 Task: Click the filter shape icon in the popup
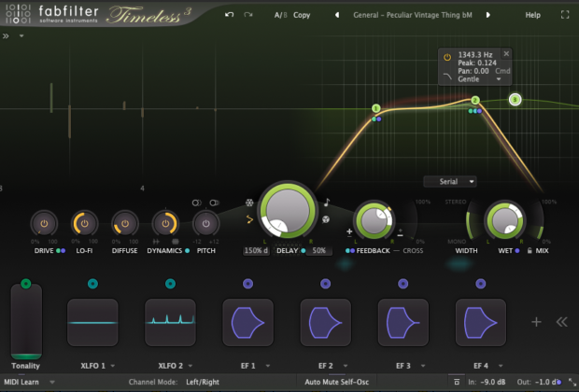pyautogui.click(x=447, y=77)
